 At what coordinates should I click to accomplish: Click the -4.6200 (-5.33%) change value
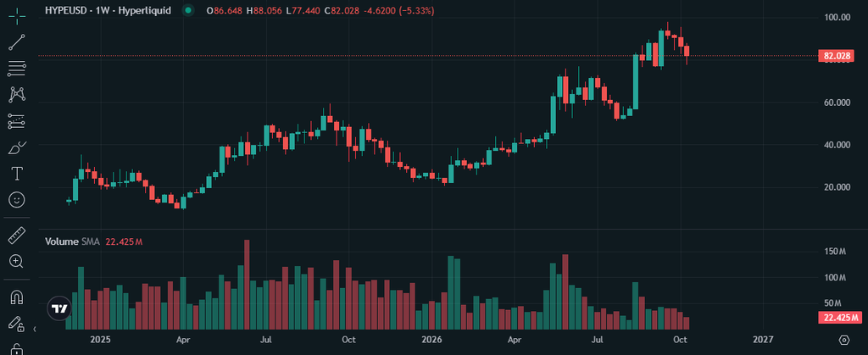(398, 10)
